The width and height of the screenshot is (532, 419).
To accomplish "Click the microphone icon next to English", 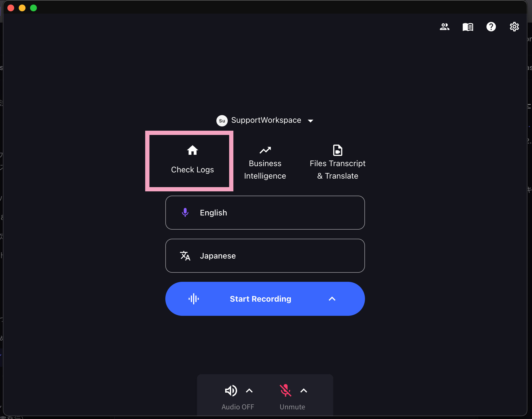I will [x=185, y=212].
